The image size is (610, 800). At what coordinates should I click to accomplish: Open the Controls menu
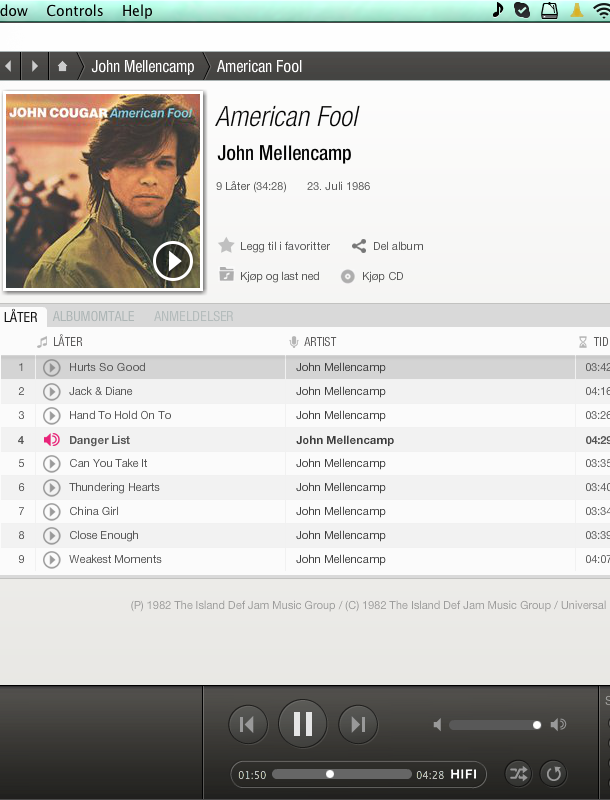coord(74,11)
